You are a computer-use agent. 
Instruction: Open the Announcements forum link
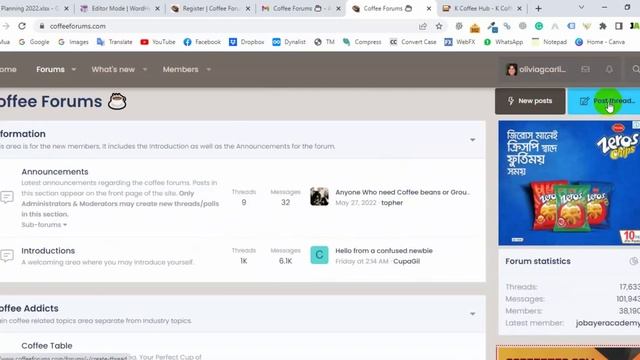click(55, 172)
